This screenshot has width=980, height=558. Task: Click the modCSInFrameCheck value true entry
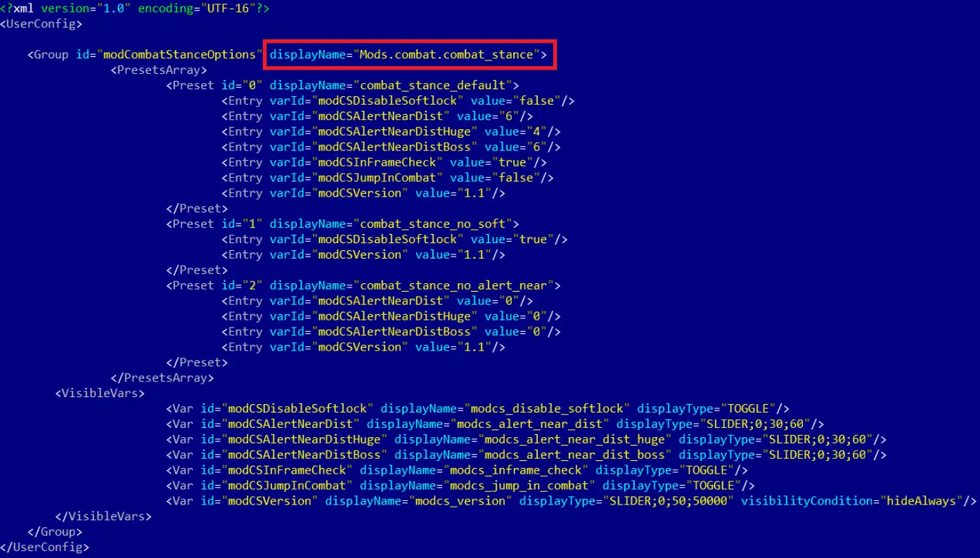pyautogui.click(x=385, y=162)
